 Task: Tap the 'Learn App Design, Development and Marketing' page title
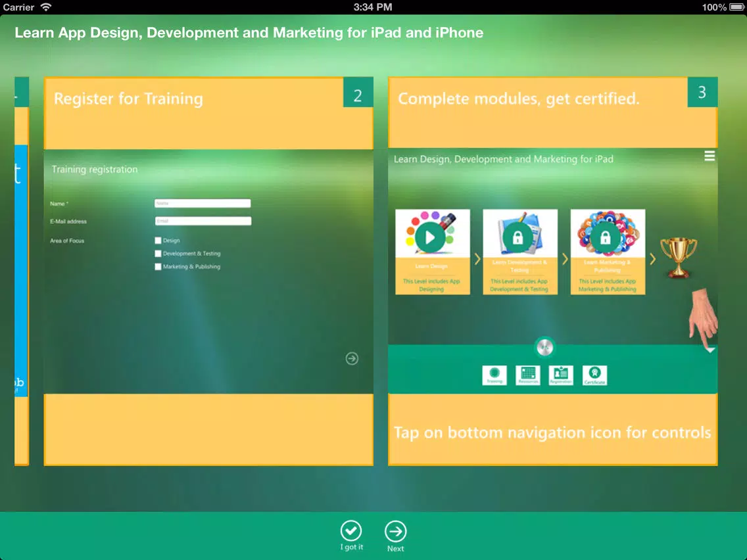point(249,32)
